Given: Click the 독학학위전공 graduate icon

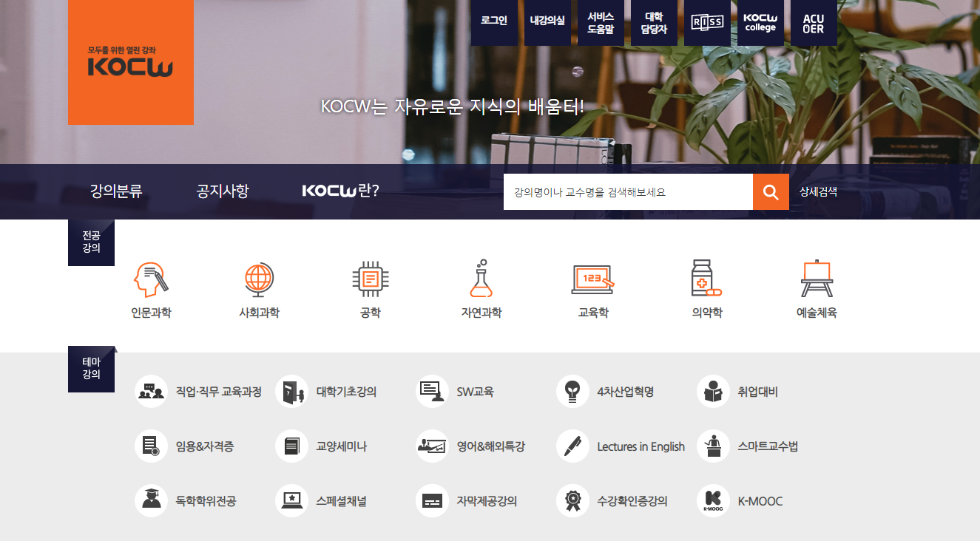Looking at the screenshot, I should coord(151,501).
